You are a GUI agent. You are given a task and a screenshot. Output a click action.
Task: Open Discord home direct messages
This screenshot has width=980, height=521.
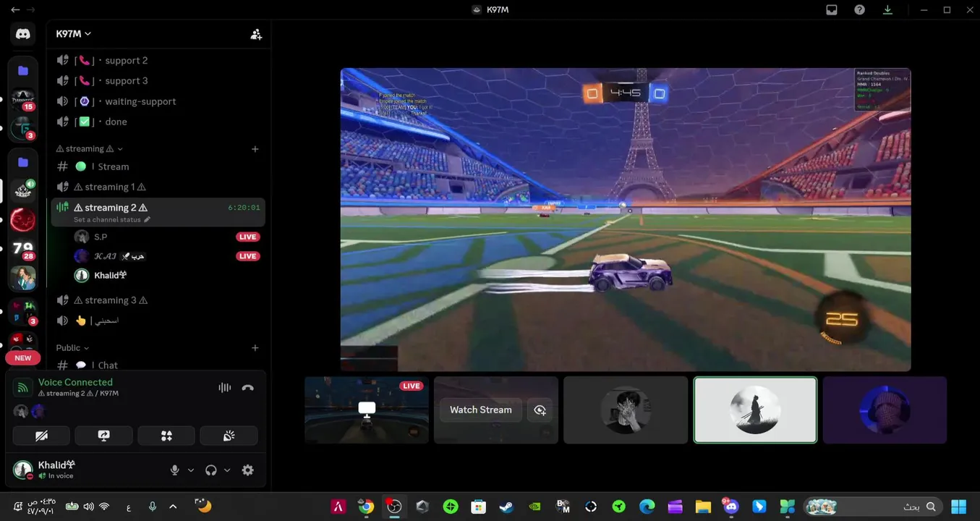tap(23, 34)
